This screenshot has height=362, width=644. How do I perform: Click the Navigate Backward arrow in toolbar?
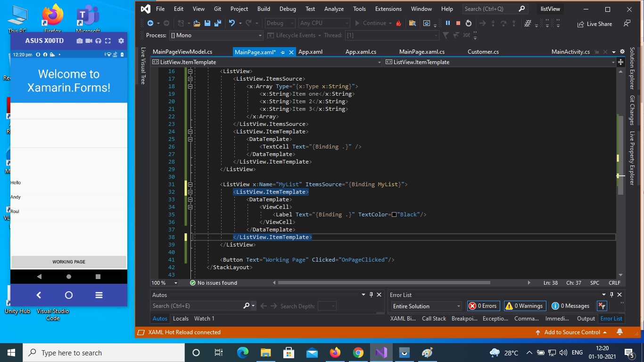[x=150, y=23]
